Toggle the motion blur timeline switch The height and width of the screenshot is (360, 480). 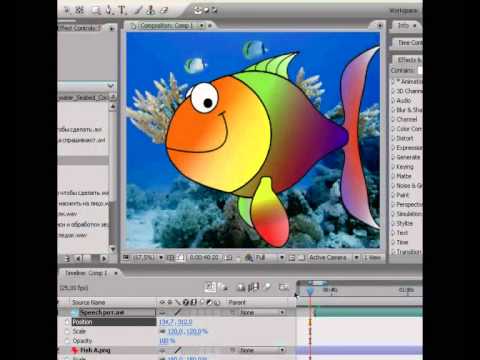click(267, 287)
